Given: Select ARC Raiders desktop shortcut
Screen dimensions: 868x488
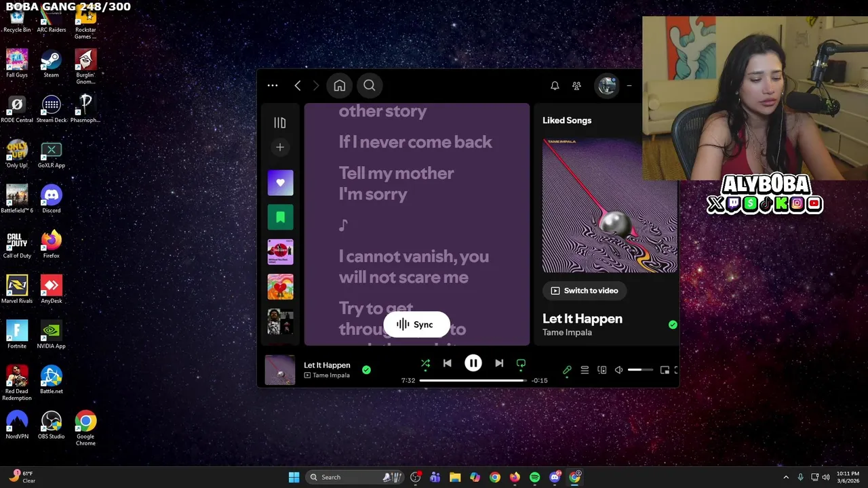Looking at the screenshot, I should [52, 19].
